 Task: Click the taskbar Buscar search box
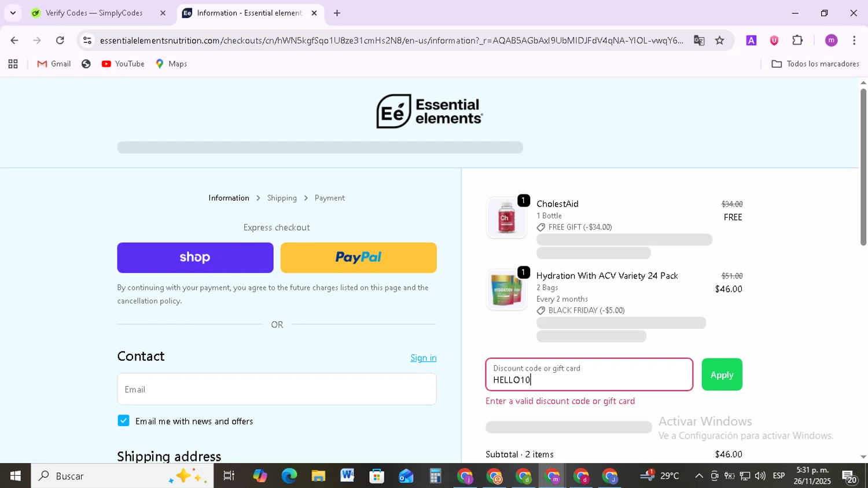(122, 476)
